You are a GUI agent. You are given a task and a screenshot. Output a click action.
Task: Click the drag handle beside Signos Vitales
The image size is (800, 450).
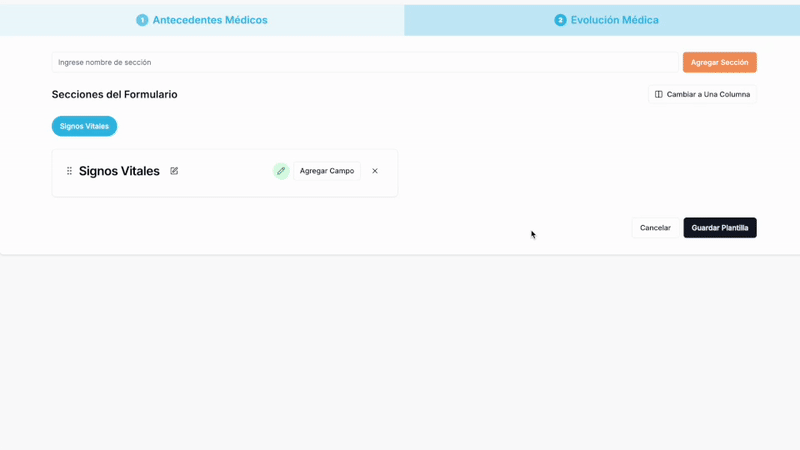pos(69,171)
